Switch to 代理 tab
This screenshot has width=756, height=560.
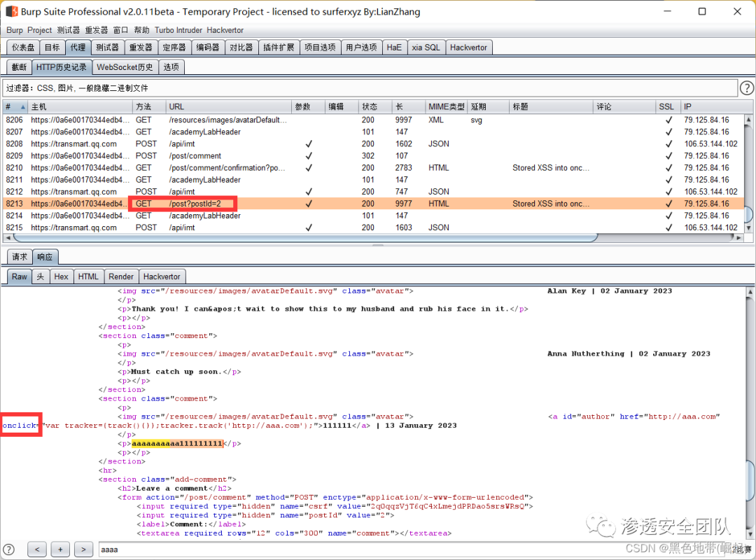click(x=78, y=48)
